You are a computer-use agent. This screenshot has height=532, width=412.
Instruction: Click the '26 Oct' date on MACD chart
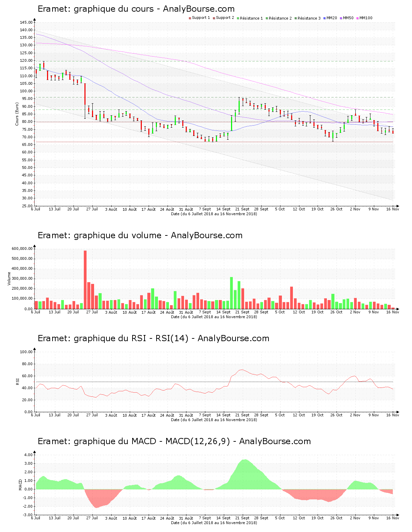tap(336, 518)
